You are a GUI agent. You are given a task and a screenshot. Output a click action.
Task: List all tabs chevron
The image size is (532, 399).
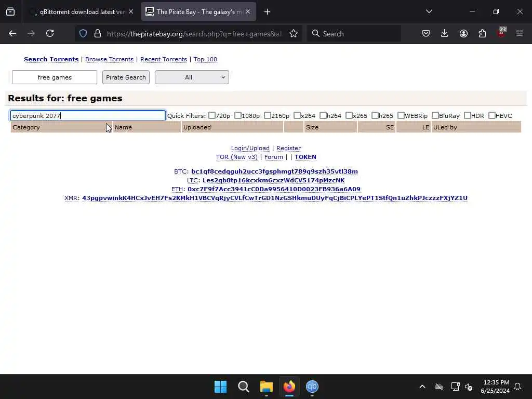coord(429,12)
